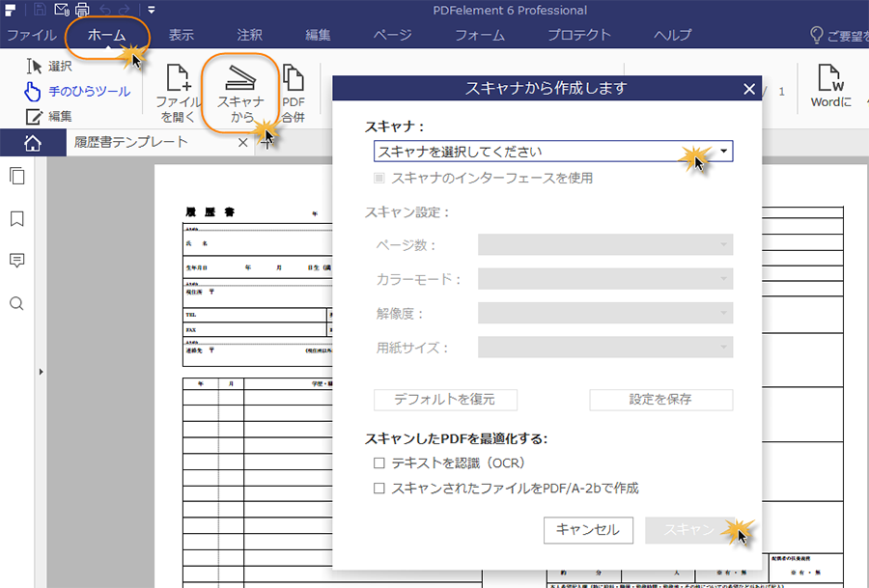869x588 pixels.
Task: Expand the left sidebar arrow
Action: coord(41,372)
